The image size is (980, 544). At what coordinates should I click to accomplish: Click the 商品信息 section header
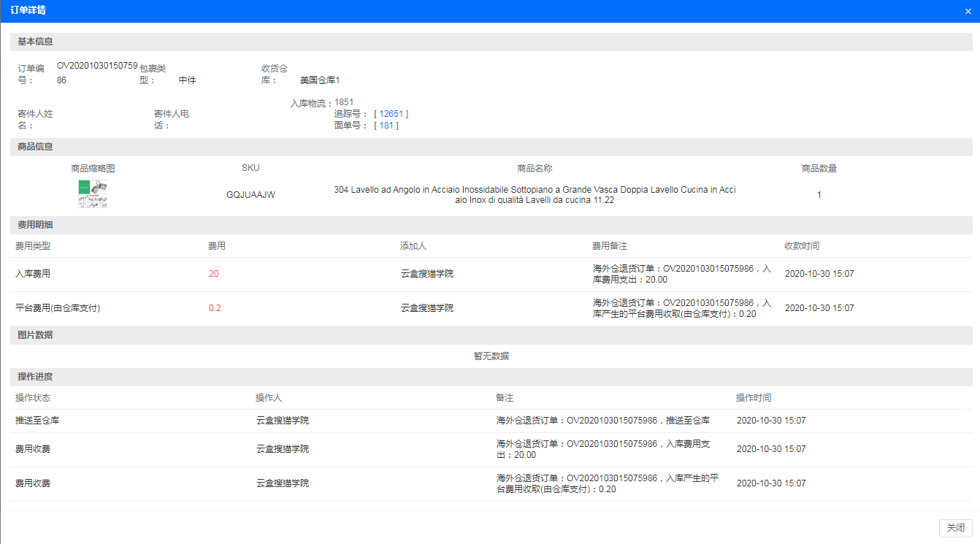point(35,147)
